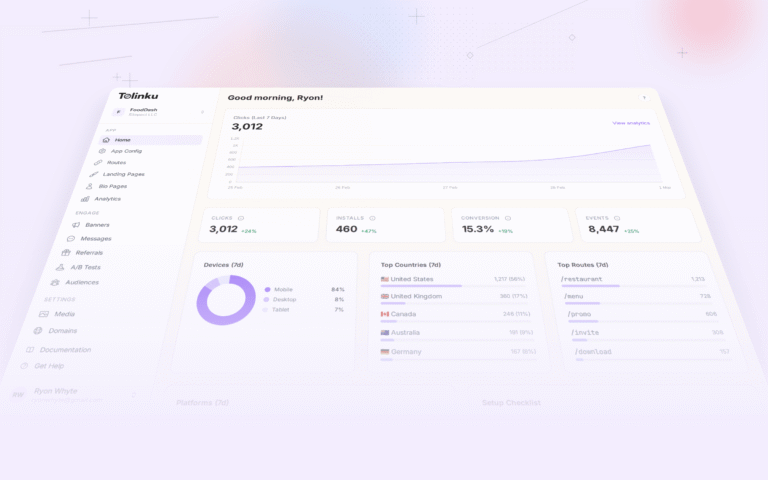Expand the Ryon Whyte account menu chevron
The width and height of the screenshot is (768, 480).
[x=133, y=395]
